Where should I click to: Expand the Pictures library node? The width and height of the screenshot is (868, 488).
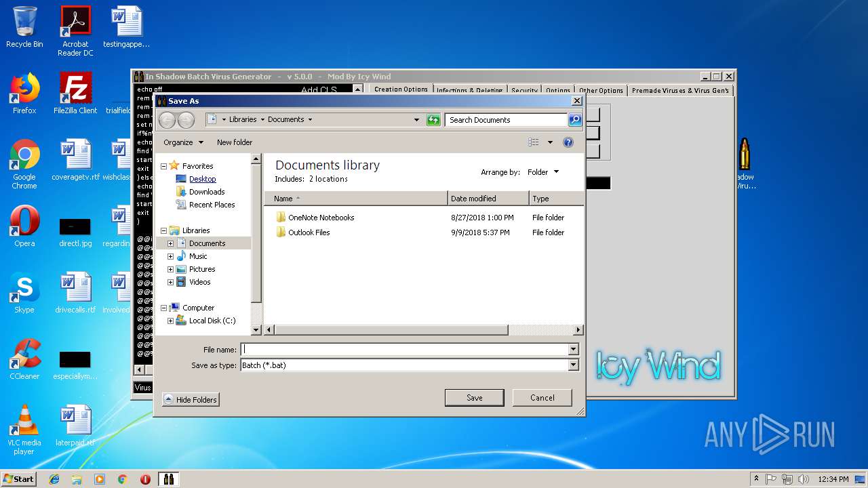click(x=170, y=269)
